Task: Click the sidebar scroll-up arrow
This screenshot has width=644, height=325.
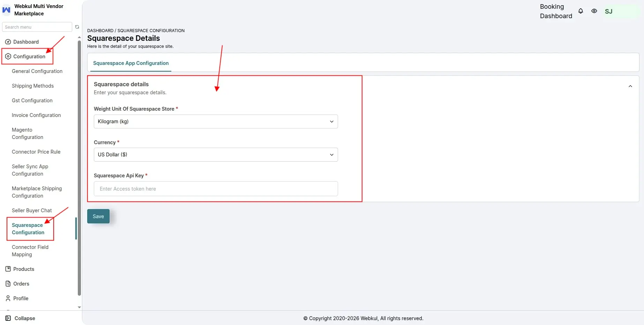Action: 79,37
